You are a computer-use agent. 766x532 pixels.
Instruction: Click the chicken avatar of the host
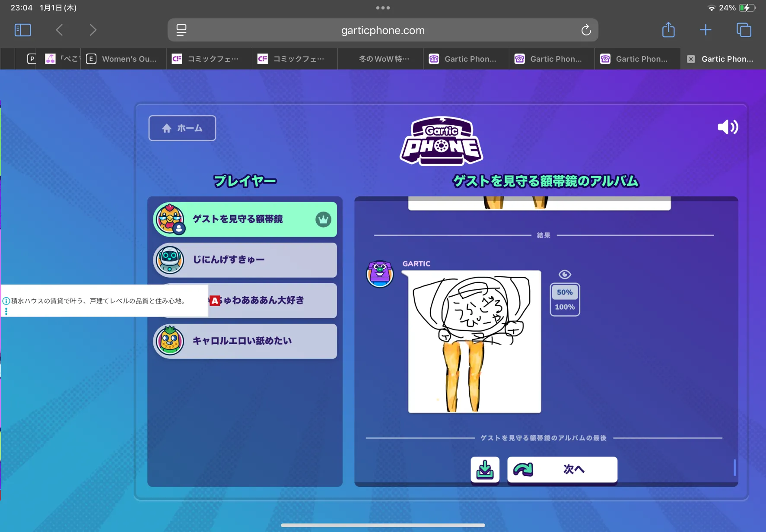point(170,219)
